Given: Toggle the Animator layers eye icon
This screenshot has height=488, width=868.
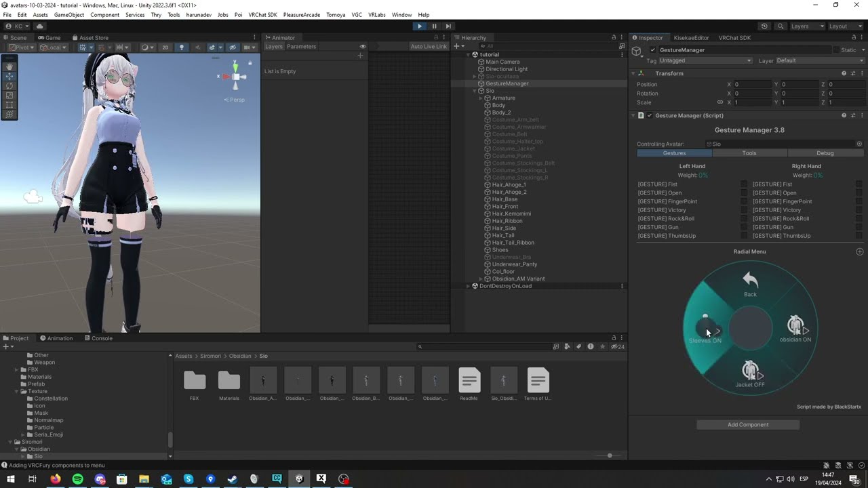Looking at the screenshot, I should pyautogui.click(x=363, y=47).
